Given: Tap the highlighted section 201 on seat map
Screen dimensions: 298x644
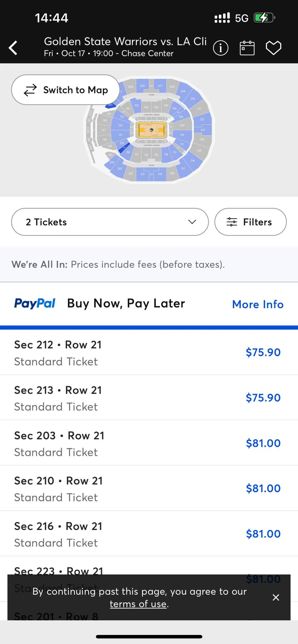Looking at the screenshot, I should pyautogui.click(x=111, y=105).
